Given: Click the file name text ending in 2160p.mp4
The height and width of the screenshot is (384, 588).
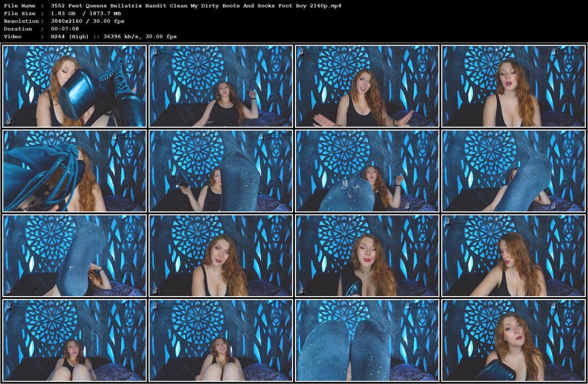Looking at the screenshot, I should (196, 6).
